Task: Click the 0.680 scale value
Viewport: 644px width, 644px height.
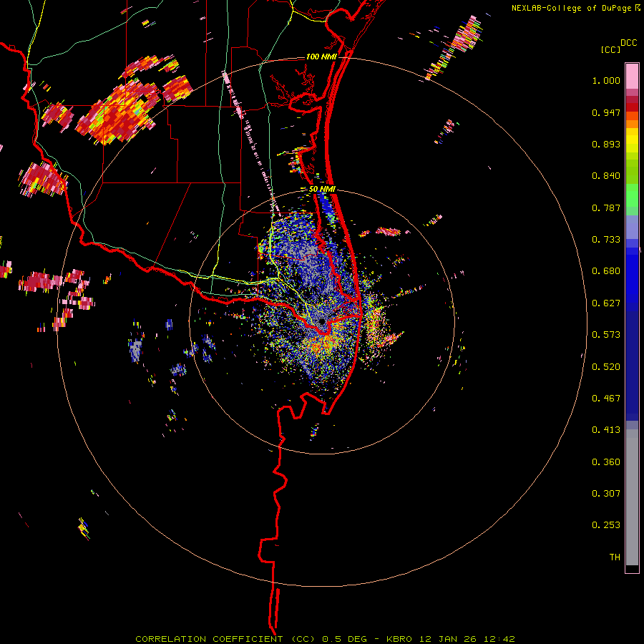Action: click(x=606, y=271)
